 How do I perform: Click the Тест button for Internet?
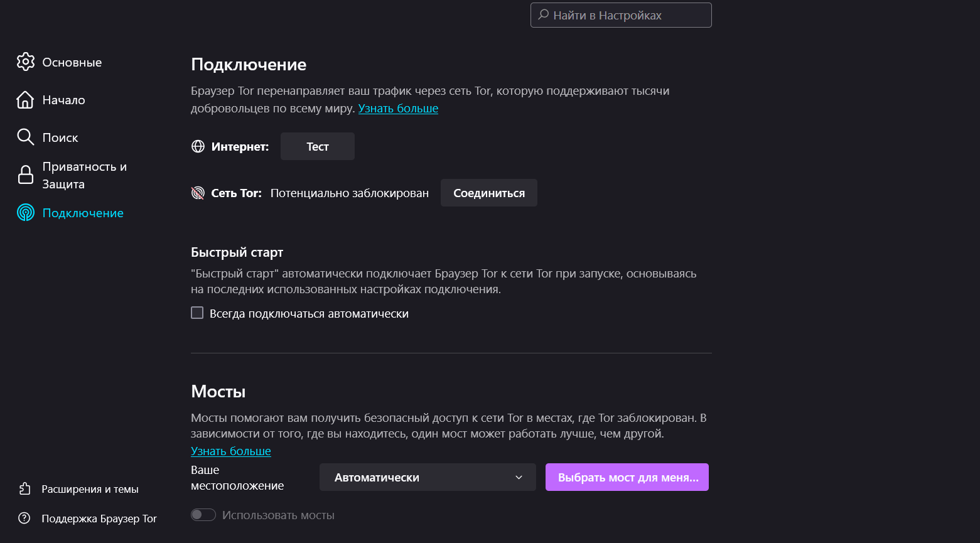[318, 146]
